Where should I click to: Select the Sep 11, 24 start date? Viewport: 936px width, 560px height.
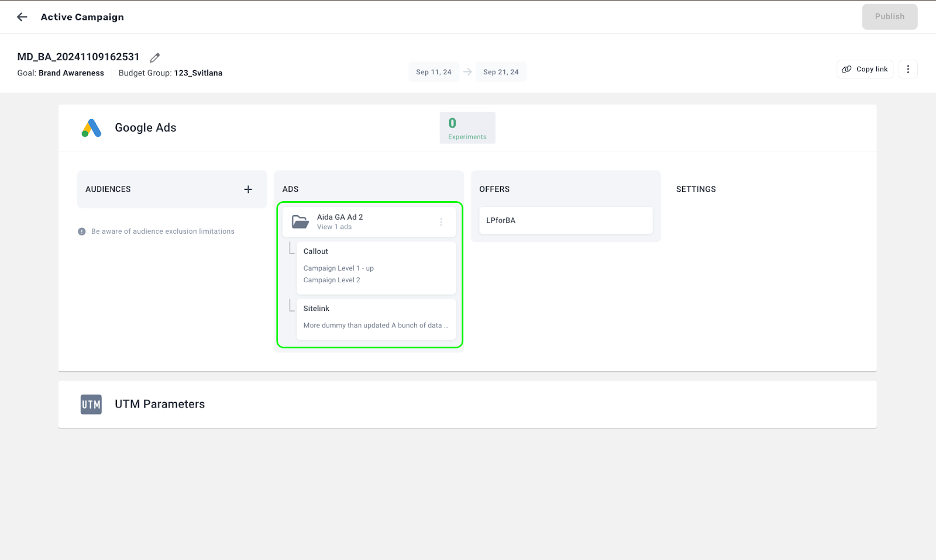point(433,72)
